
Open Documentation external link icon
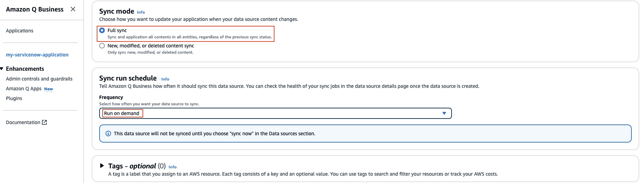point(44,122)
